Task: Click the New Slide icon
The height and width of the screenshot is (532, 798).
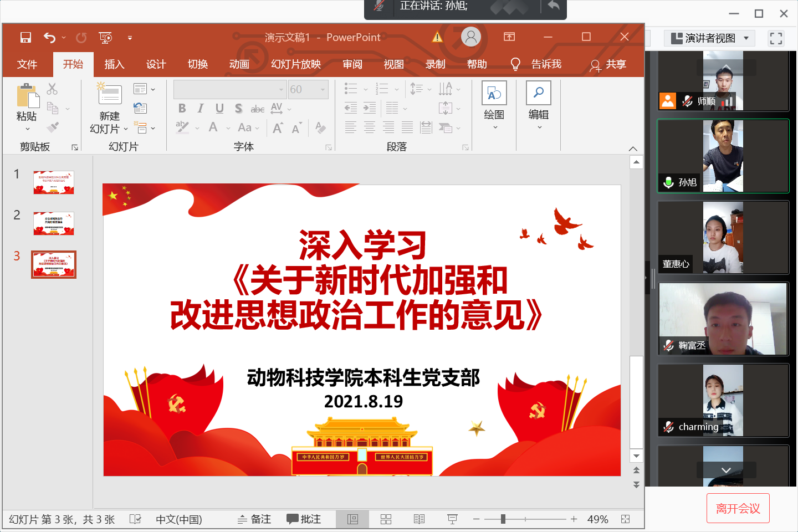Action: [x=110, y=95]
